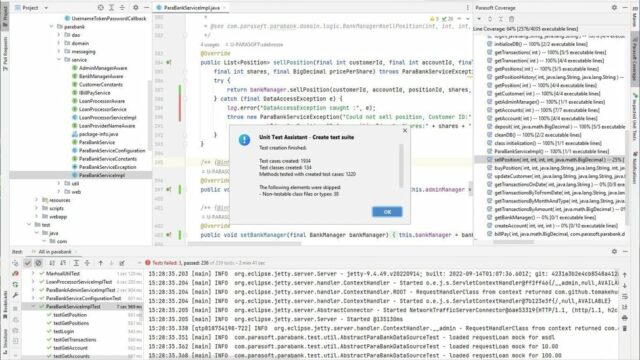
Task: Click OK in Unit Test Assistant dialog
Action: pyautogui.click(x=387, y=212)
